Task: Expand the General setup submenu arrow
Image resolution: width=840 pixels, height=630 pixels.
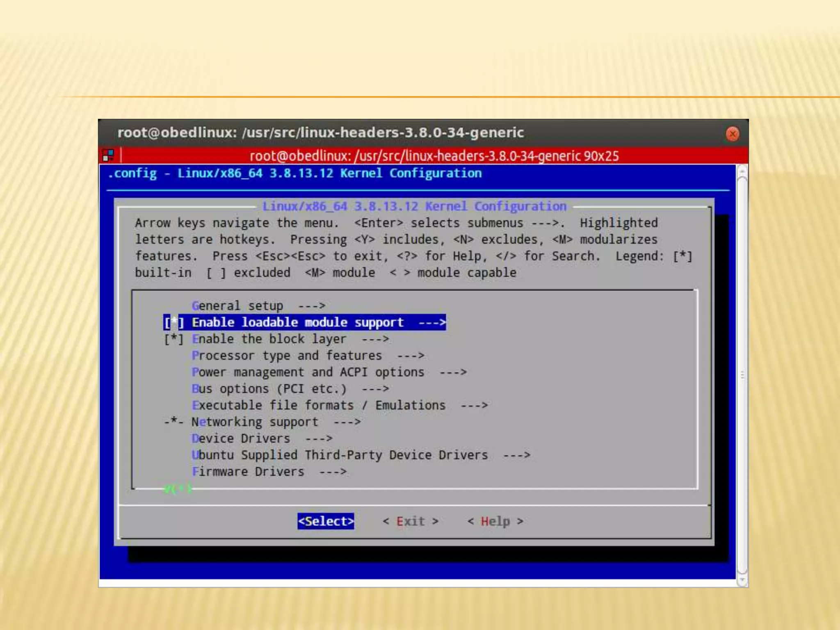Action: click(312, 306)
